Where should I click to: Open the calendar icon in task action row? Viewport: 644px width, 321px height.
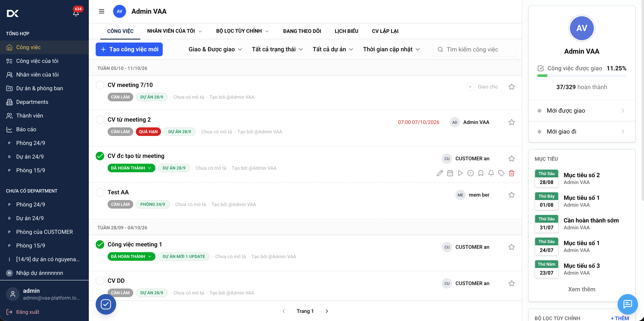[x=450, y=173]
